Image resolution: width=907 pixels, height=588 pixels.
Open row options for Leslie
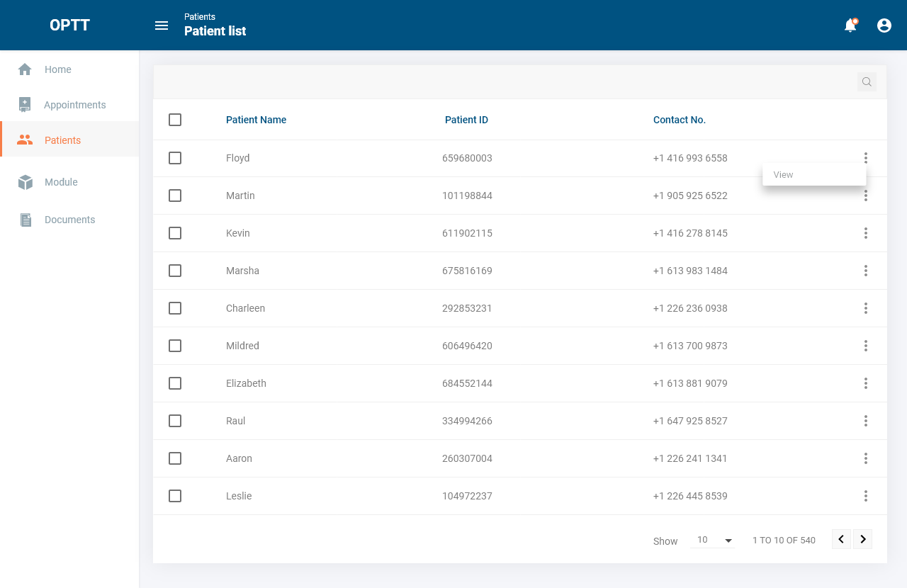click(866, 496)
